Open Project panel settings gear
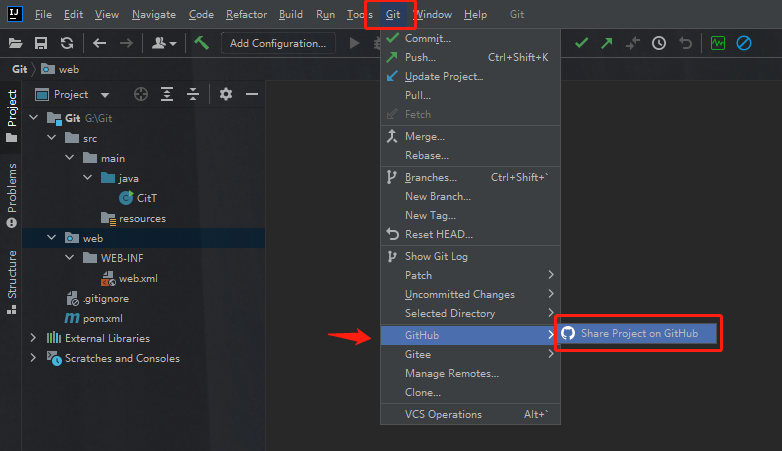This screenshot has height=451, width=782. pos(226,94)
